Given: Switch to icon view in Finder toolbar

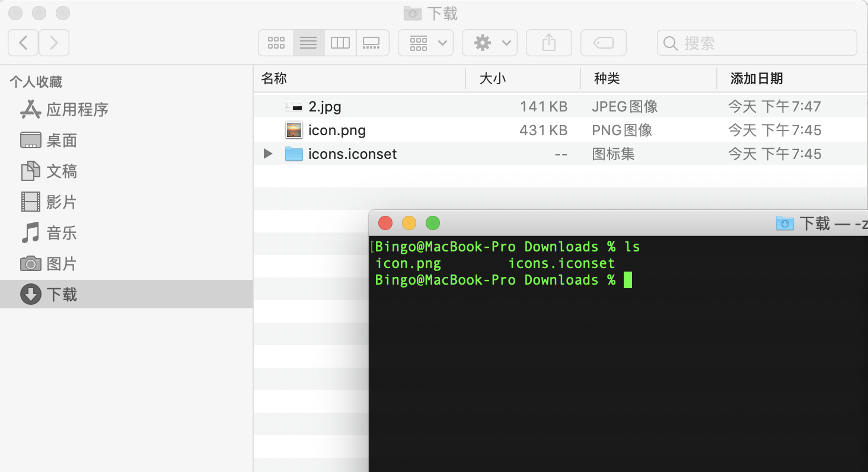Looking at the screenshot, I should 276,42.
